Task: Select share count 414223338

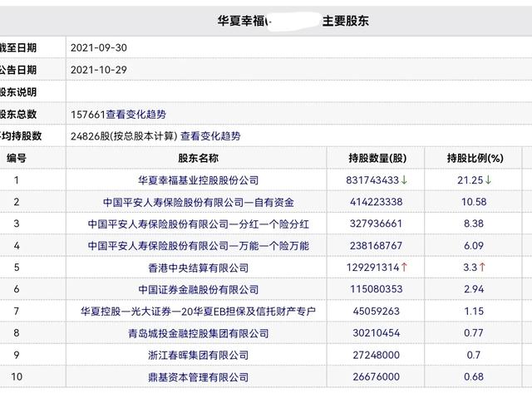Action: pyautogui.click(x=377, y=202)
